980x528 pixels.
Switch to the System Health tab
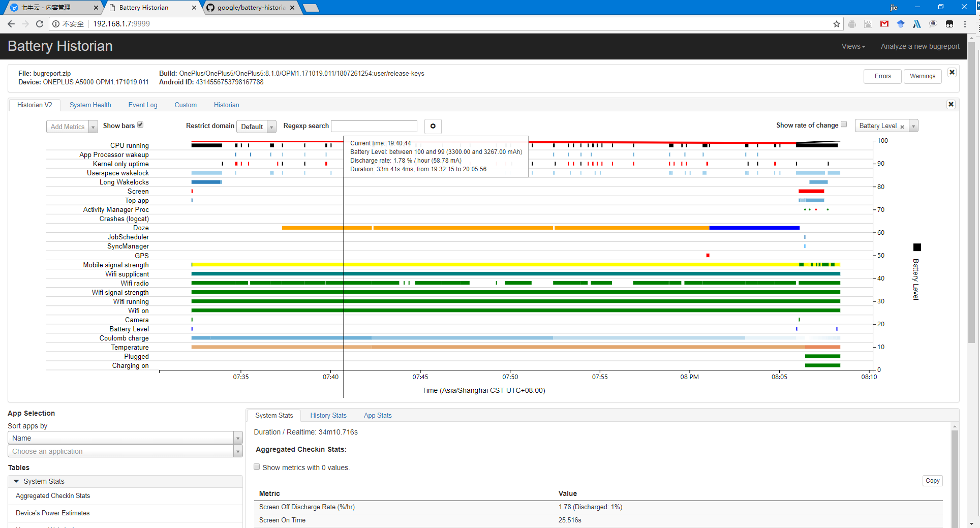pyautogui.click(x=90, y=105)
